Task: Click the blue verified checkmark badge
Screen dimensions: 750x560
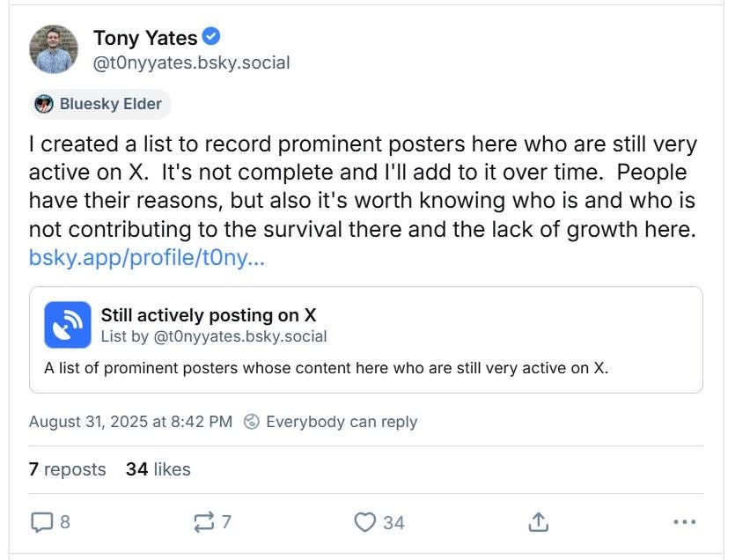Action: tap(211, 37)
